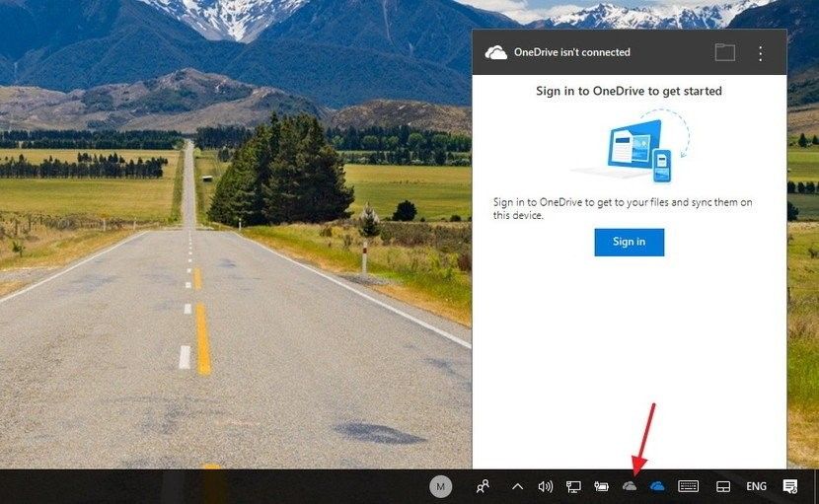
Task: Click the blue OneDrive cloud tray icon
Action: pyautogui.click(x=657, y=486)
